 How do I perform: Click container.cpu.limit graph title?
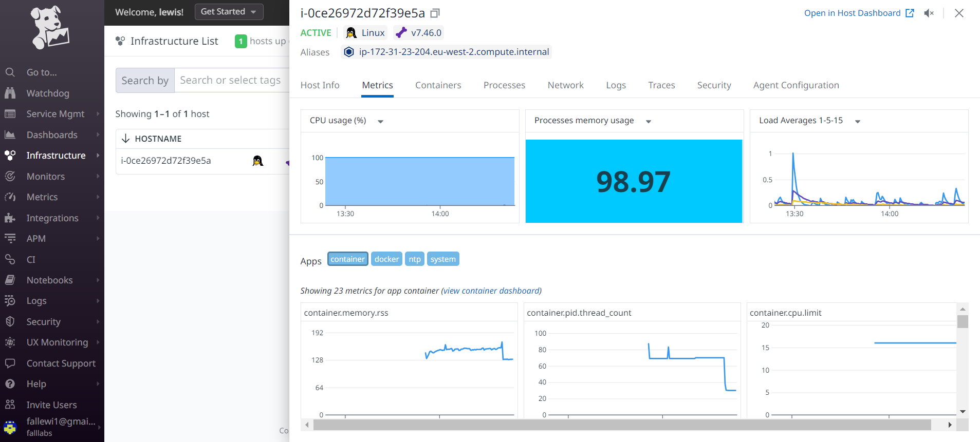[785, 313]
